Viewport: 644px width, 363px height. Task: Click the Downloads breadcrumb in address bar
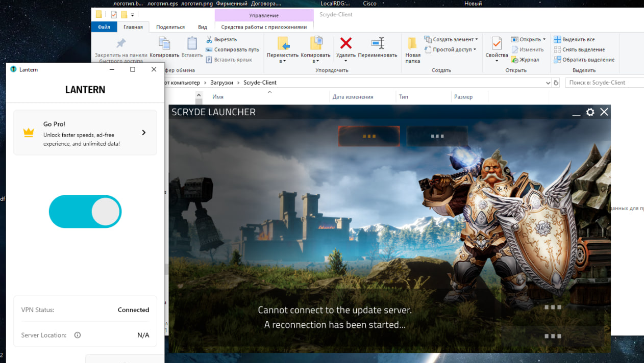[221, 83]
